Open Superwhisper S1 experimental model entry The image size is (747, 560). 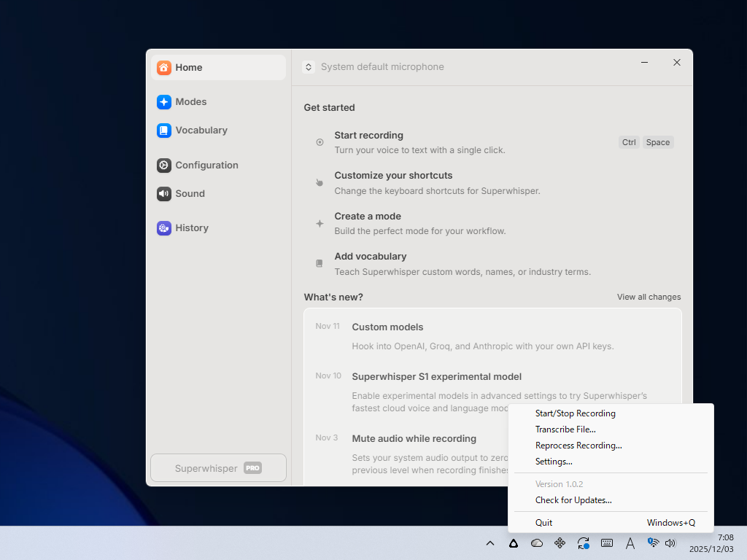click(x=437, y=377)
